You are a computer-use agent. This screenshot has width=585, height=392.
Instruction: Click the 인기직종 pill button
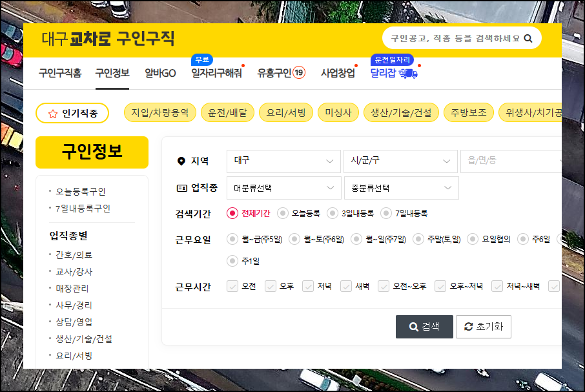(x=72, y=113)
